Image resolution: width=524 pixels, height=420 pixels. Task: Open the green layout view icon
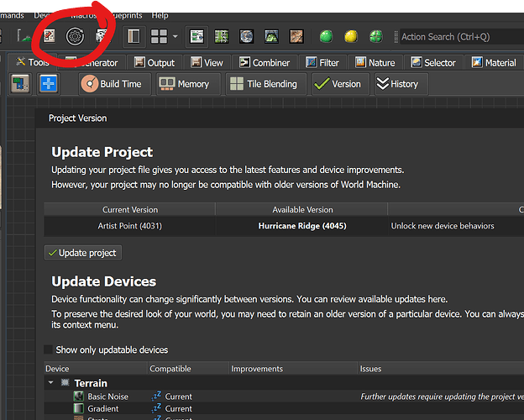[x=222, y=36]
